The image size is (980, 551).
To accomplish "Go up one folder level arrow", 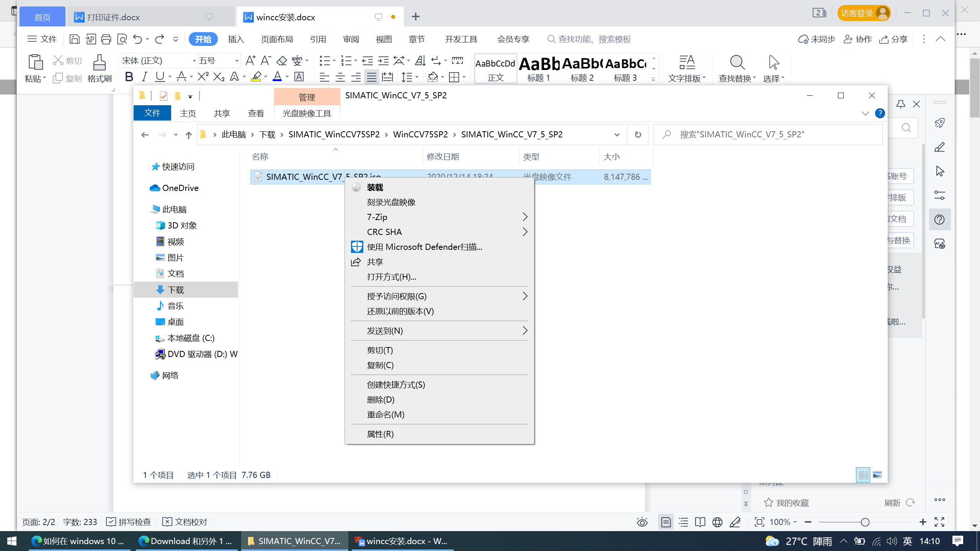I will pos(188,135).
